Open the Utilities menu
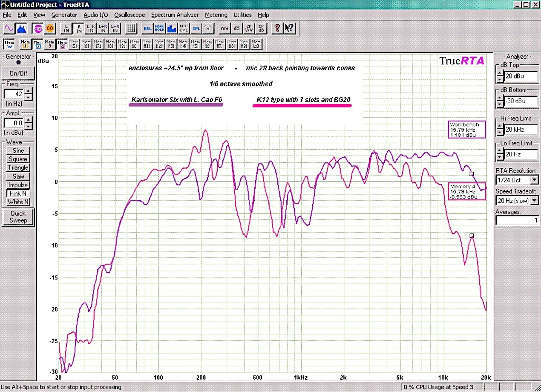541x392 pixels. coord(242,15)
